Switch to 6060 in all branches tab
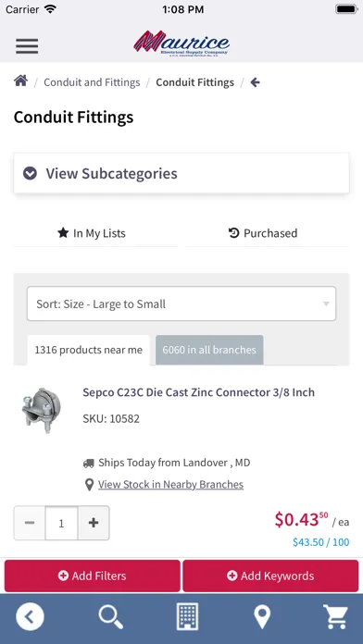Image resolution: width=363 pixels, height=644 pixels. (209, 350)
